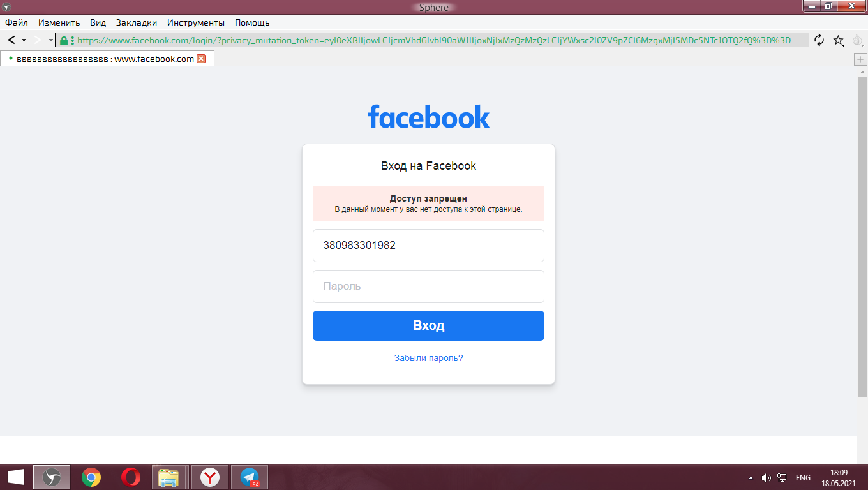Screen dimensions: 868x490
Task: Click the page vertical scrollbar
Action: (862, 237)
